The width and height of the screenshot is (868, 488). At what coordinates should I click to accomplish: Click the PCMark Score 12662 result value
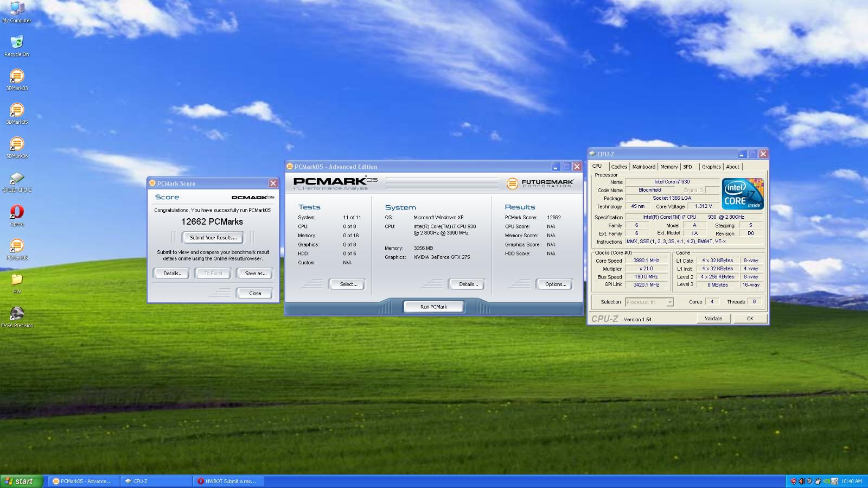[554, 218]
